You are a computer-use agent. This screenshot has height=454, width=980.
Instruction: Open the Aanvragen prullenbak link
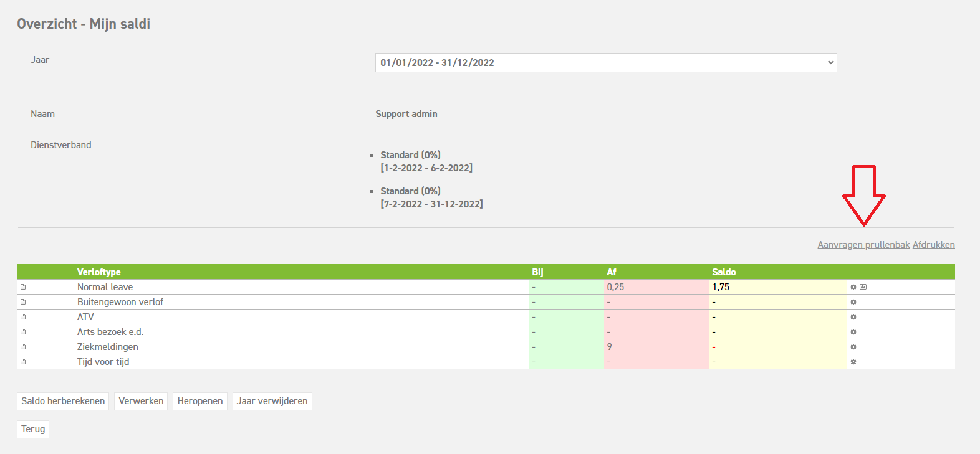coord(863,245)
